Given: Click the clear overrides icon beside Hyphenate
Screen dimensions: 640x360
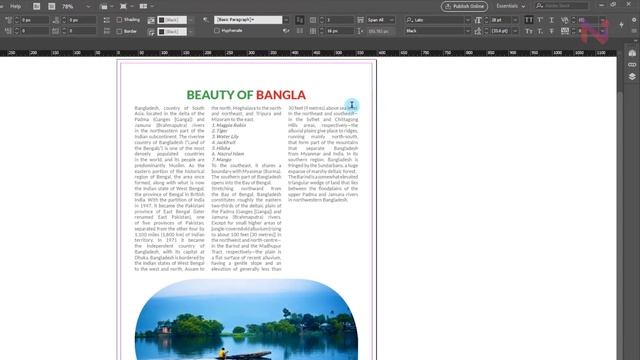Looking at the screenshot, I should (286, 31).
